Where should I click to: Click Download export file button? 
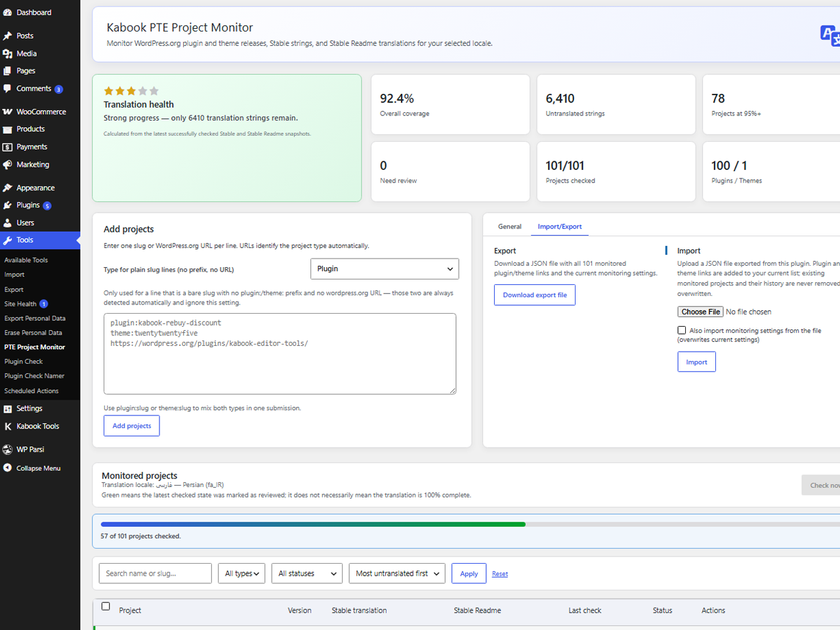(535, 295)
